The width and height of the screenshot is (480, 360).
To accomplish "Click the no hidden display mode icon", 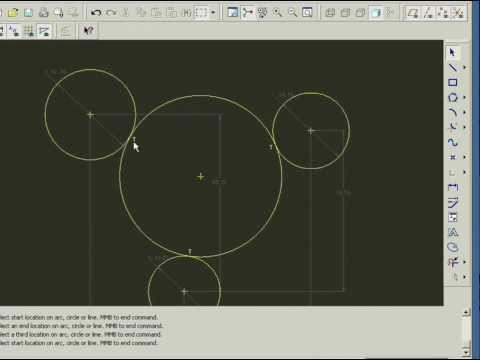I will (x=360, y=13).
